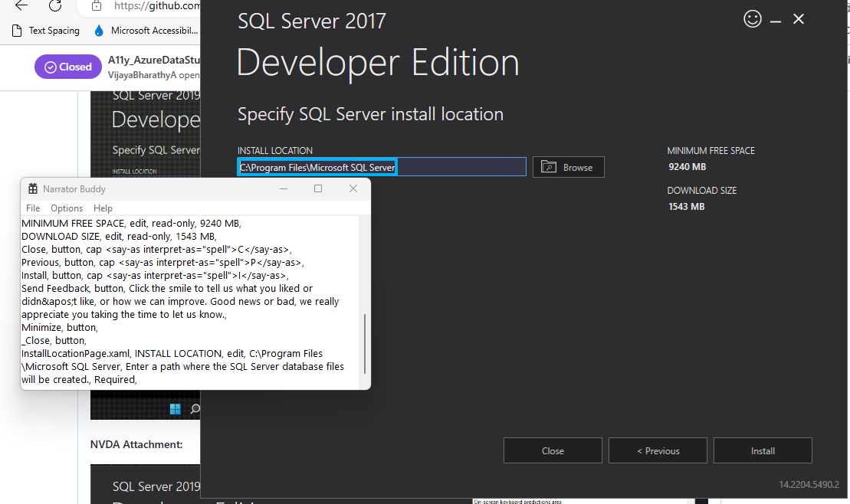Click the browser back arrow

pyautogui.click(x=20, y=5)
